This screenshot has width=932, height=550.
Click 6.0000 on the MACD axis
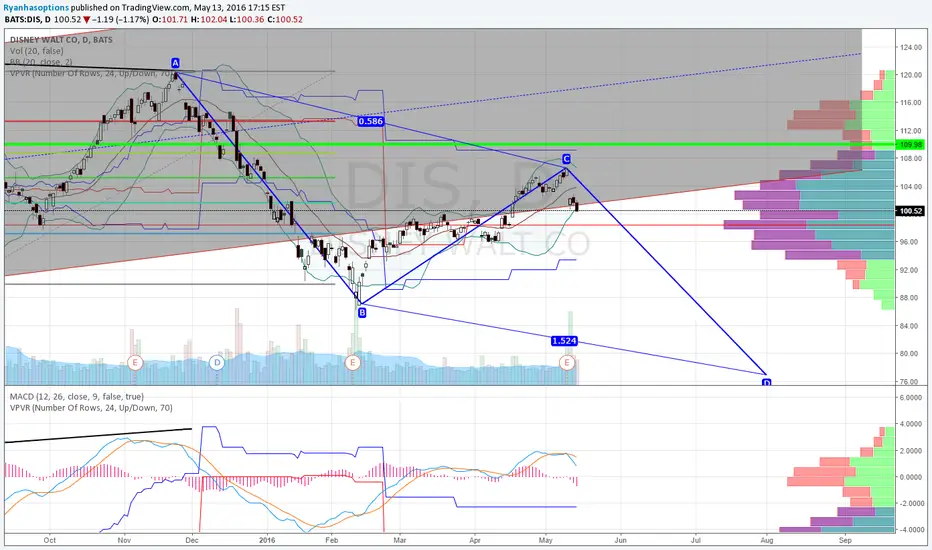click(911, 398)
